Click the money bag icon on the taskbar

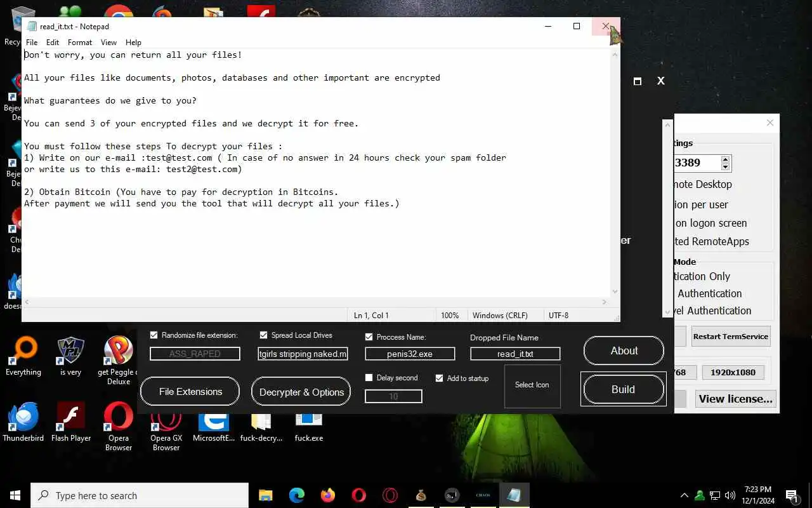[421, 495]
